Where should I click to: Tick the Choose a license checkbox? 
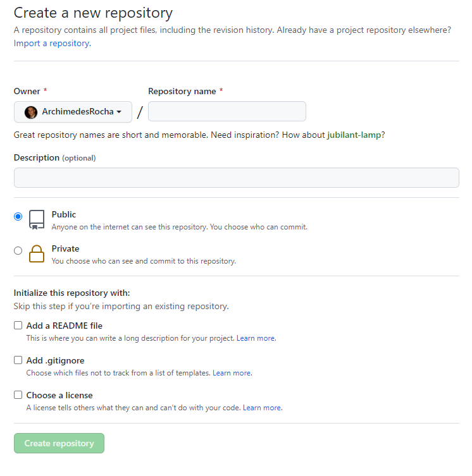click(18, 395)
